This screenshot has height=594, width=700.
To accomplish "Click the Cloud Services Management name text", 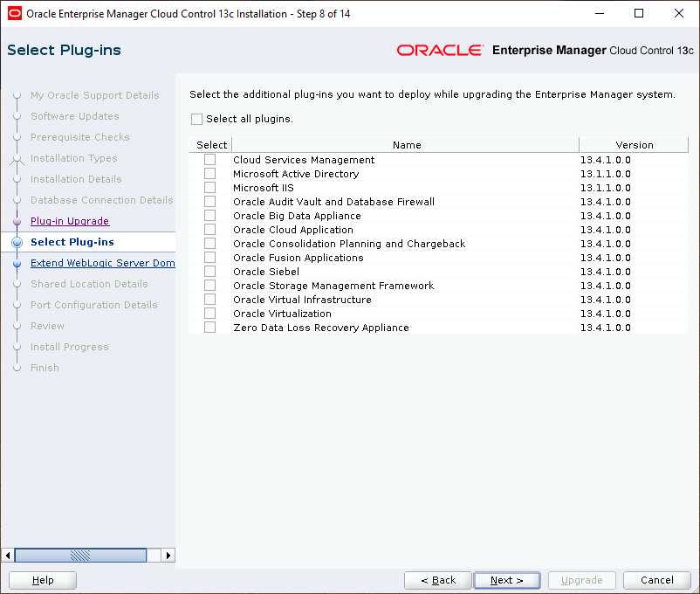I will [304, 160].
